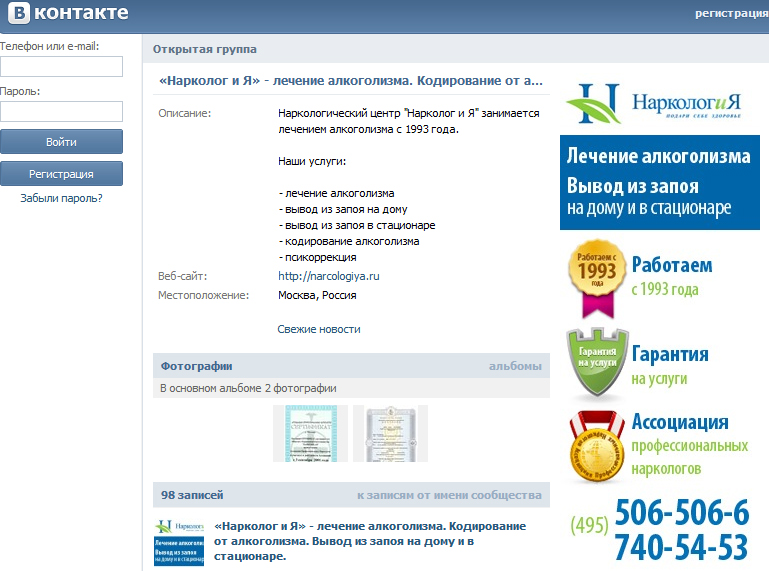Image resolution: width=769 pixels, height=571 pixels.
Task: Click the 1993 gold medal badge
Action: click(597, 278)
